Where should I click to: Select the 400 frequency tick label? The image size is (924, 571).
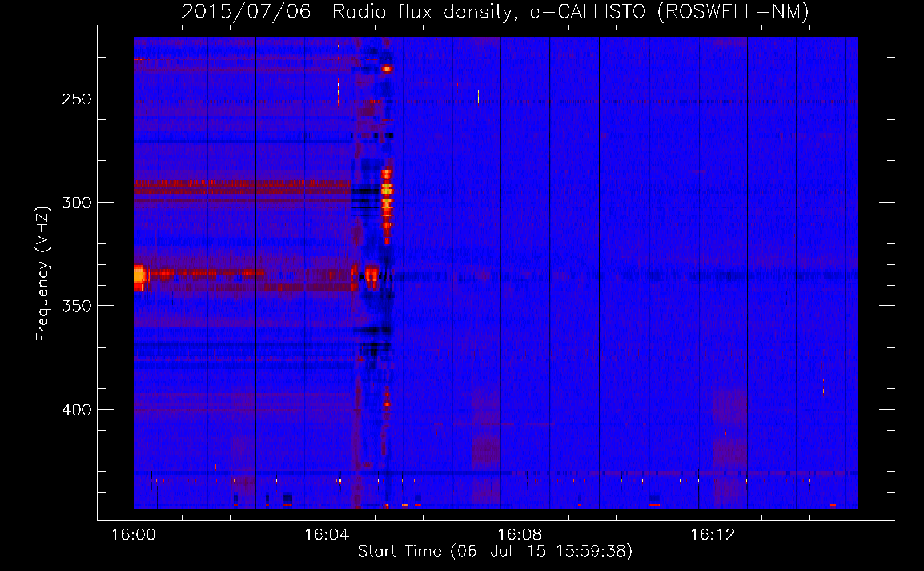click(77, 410)
